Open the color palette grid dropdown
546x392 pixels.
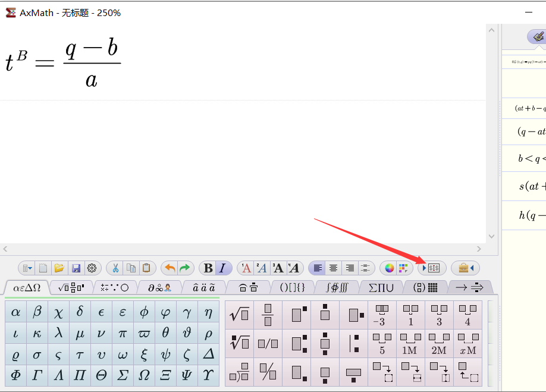point(404,268)
